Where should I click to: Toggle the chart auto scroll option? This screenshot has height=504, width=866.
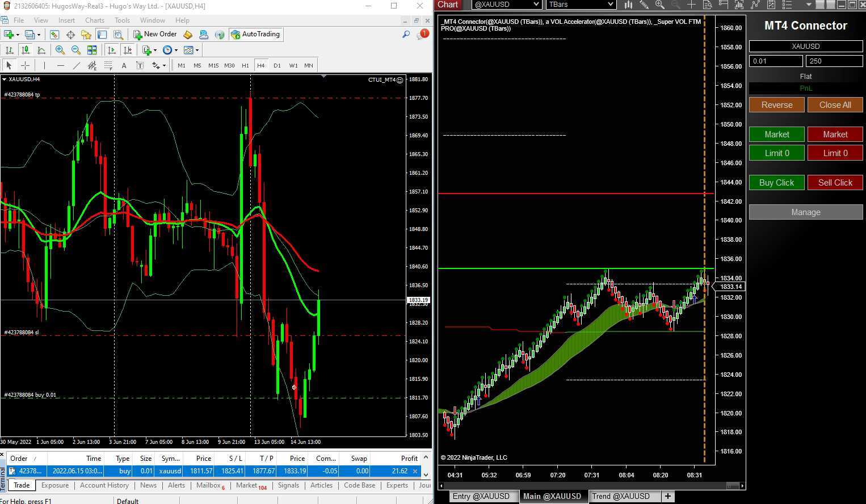pyautogui.click(x=112, y=50)
